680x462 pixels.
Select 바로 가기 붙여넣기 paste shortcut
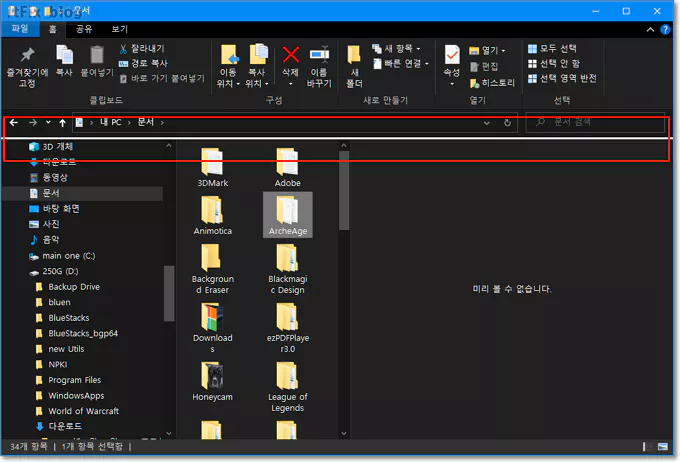pyautogui.click(x=162, y=79)
